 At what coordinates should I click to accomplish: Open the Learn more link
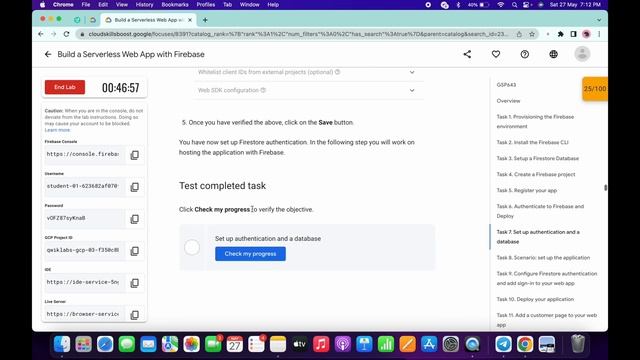tap(58, 130)
